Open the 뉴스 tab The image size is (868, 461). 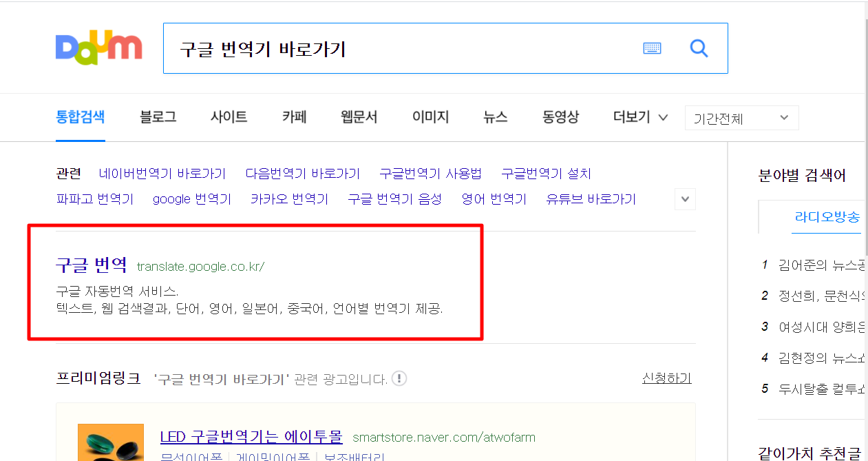tap(496, 117)
